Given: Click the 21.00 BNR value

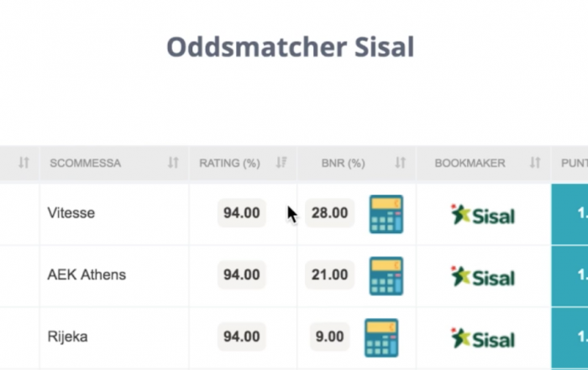Looking at the screenshot, I should [329, 274].
